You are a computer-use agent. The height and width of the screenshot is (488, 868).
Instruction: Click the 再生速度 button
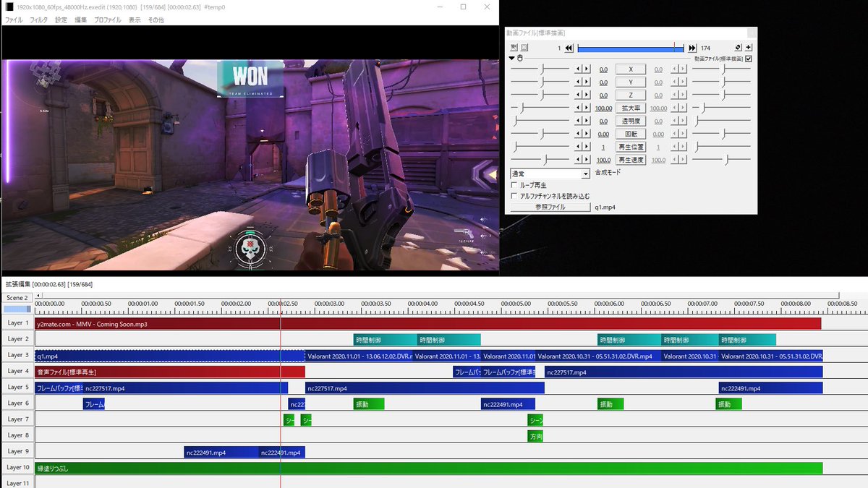631,160
